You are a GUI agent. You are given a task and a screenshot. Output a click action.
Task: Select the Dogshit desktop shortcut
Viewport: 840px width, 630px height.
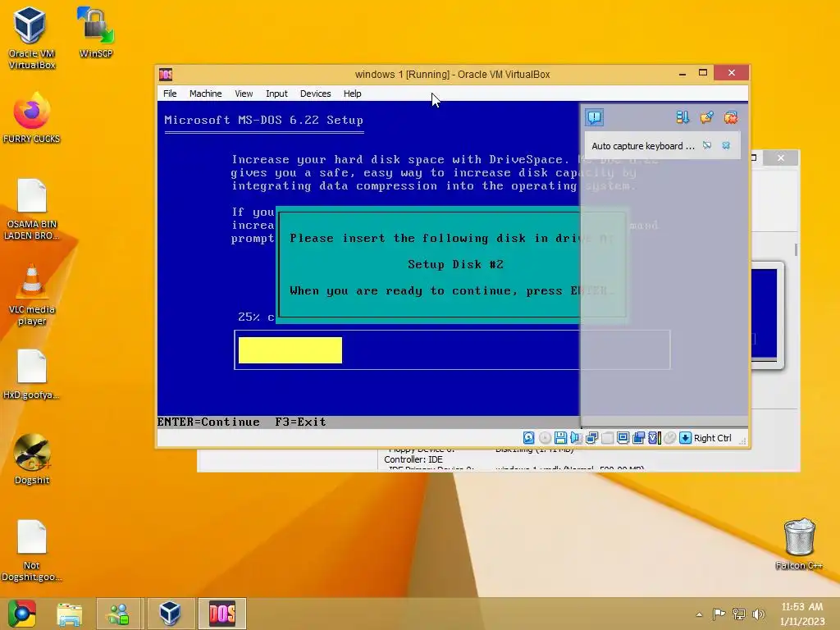coord(32,459)
